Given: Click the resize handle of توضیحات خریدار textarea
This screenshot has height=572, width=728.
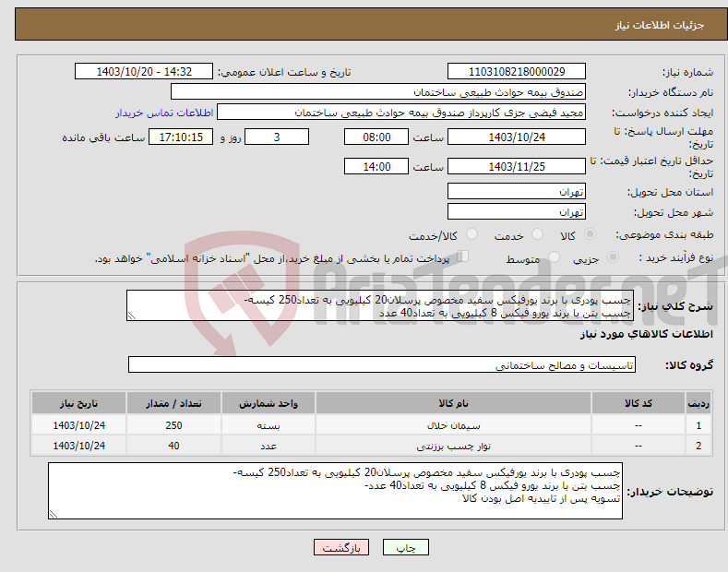Looking at the screenshot, I should tap(54, 514).
